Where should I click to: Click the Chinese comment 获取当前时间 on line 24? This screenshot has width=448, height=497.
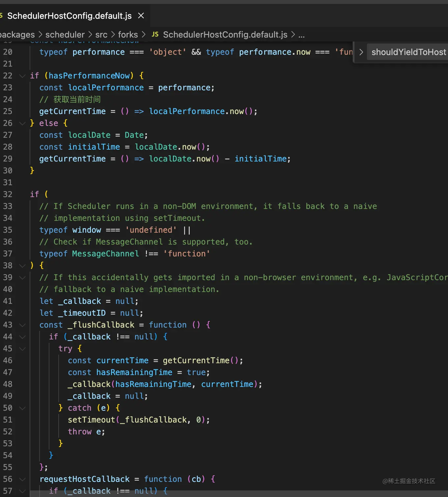(77, 100)
